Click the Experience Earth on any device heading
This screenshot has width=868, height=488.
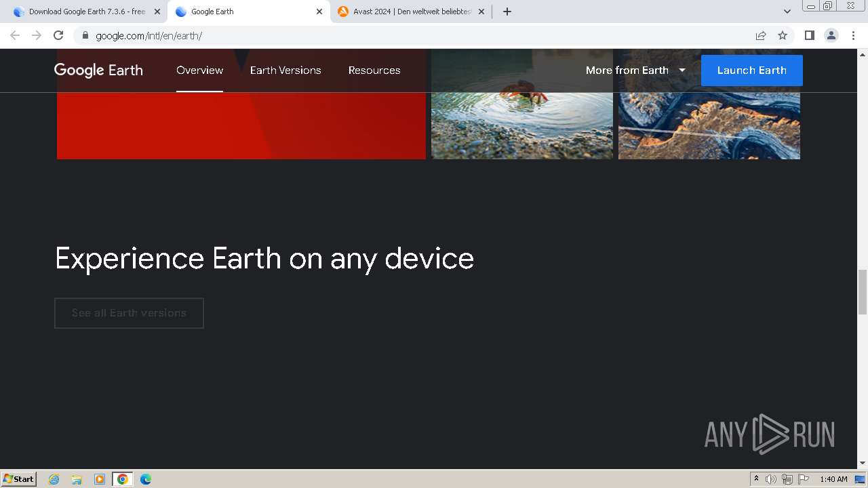(x=264, y=259)
